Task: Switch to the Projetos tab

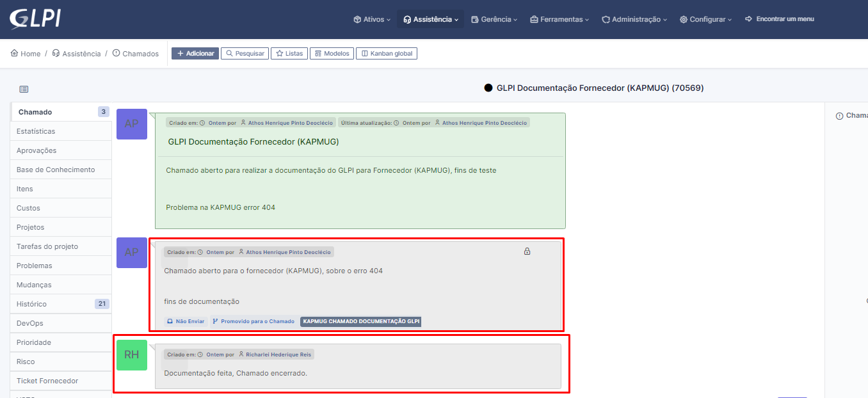Action: tap(61, 227)
